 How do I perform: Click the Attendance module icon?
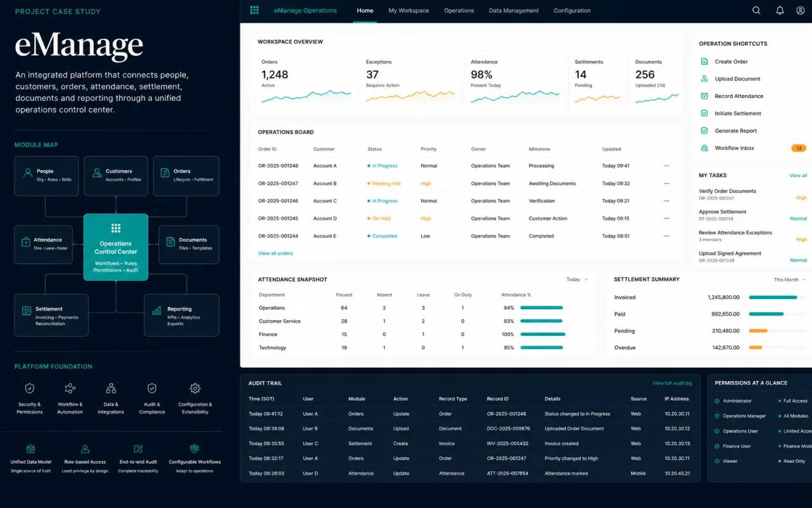point(26,242)
